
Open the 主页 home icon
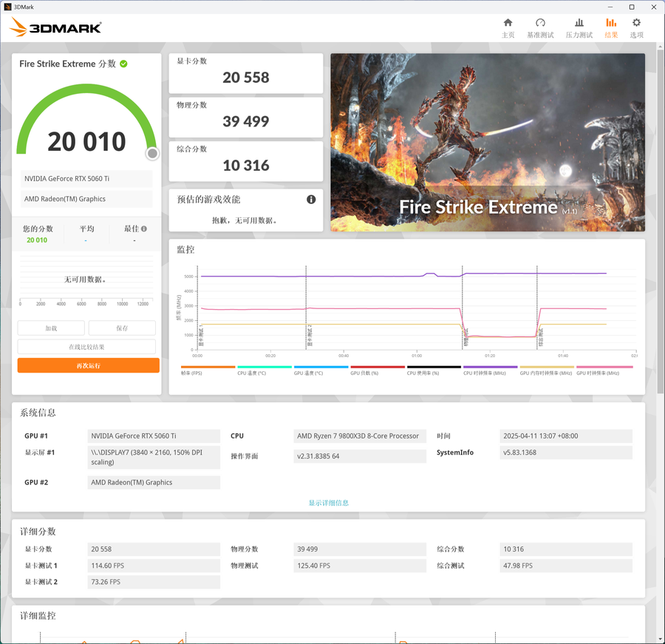click(x=508, y=28)
